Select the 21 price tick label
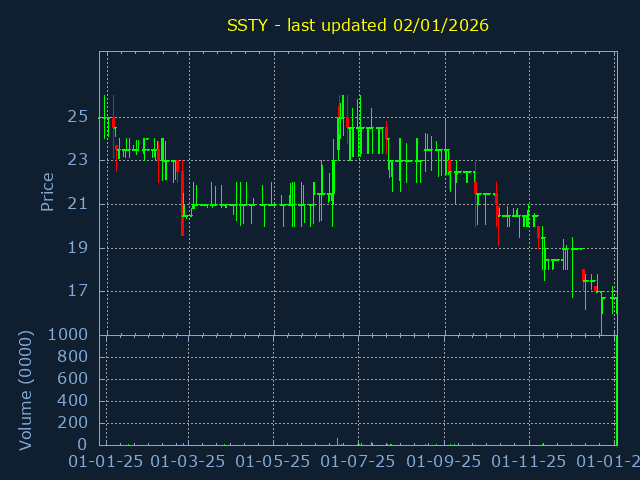The width and height of the screenshot is (640, 480). (78, 204)
